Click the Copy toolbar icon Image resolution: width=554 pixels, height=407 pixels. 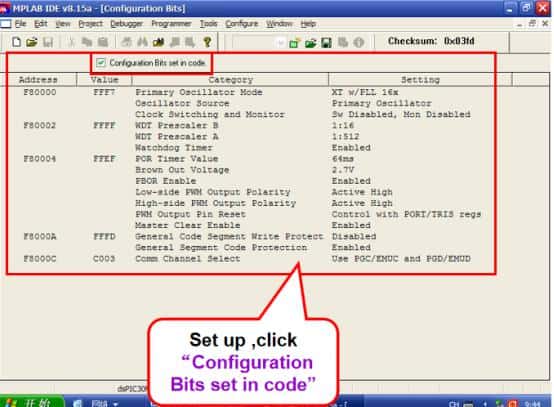click(x=87, y=42)
